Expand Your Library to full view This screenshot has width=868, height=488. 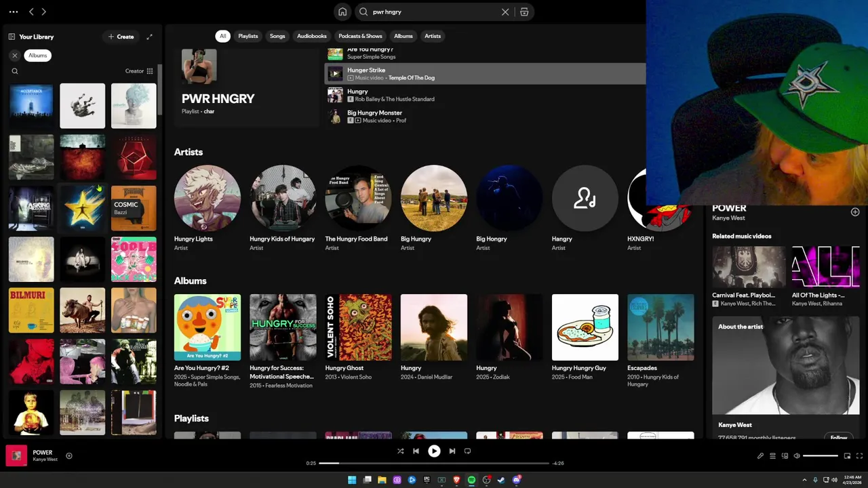tap(150, 37)
